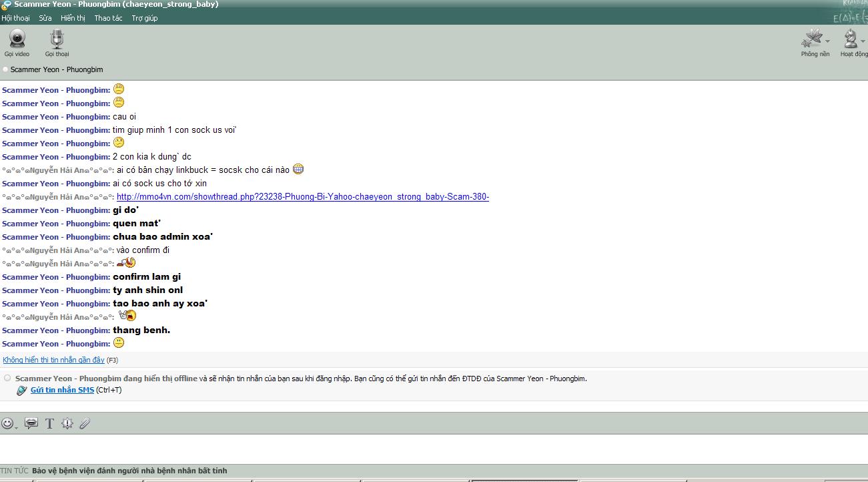Click the emoticon on the last chat line
Image resolution: width=868 pixels, height=482 pixels.
[119, 342]
